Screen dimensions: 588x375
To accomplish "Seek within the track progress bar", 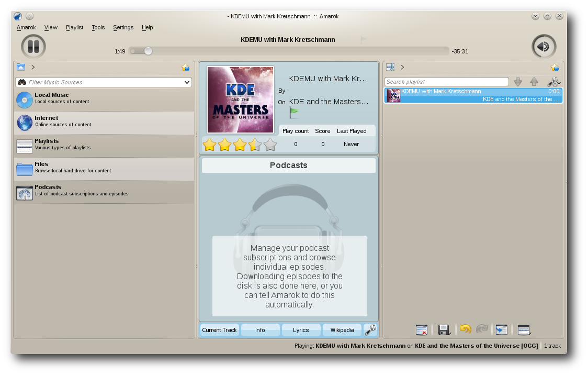I will (x=289, y=51).
